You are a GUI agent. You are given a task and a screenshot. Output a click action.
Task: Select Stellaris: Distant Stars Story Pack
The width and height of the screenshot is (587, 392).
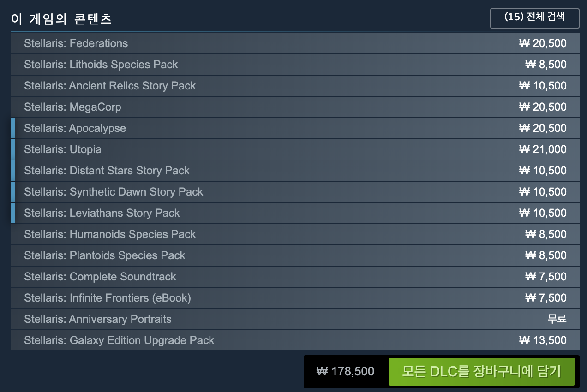coord(107,171)
